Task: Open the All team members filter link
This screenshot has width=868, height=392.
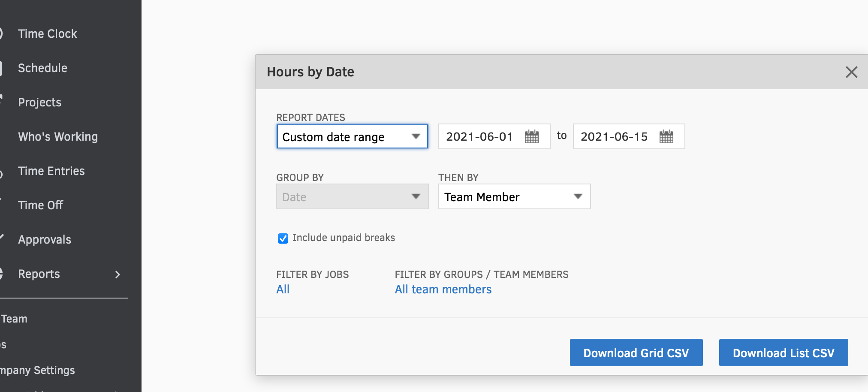Action: coord(443,289)
